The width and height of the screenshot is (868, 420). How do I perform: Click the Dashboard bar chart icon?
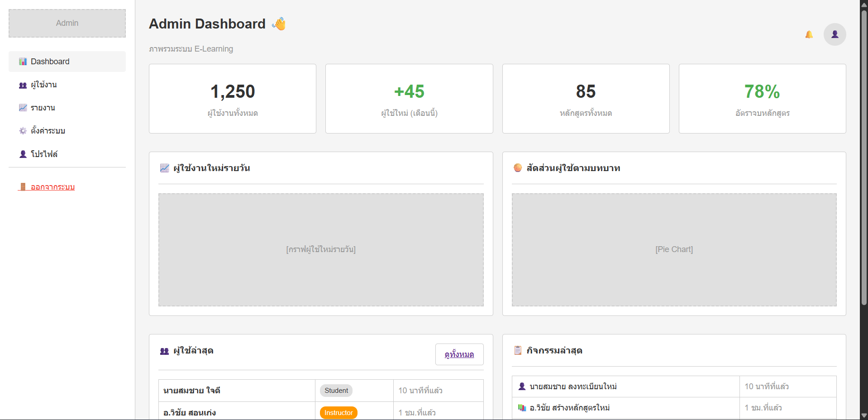(x=23, y=62)
